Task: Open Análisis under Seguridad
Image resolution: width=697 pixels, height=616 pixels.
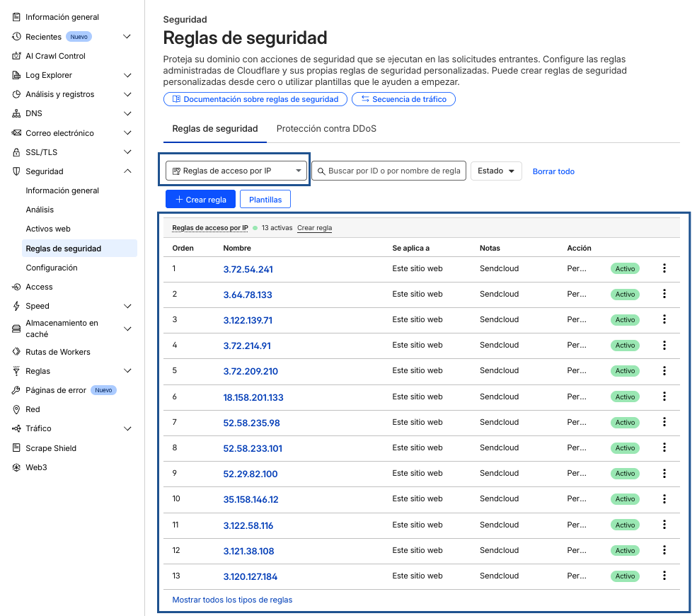Action: click(x=40, y=210)
